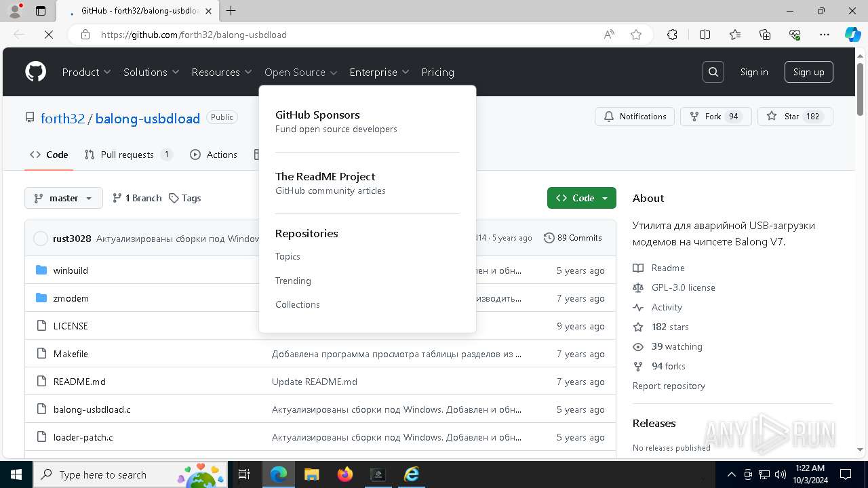Open the browser Settings and more menu
This screenshot has height=488, width=868.
825,35
